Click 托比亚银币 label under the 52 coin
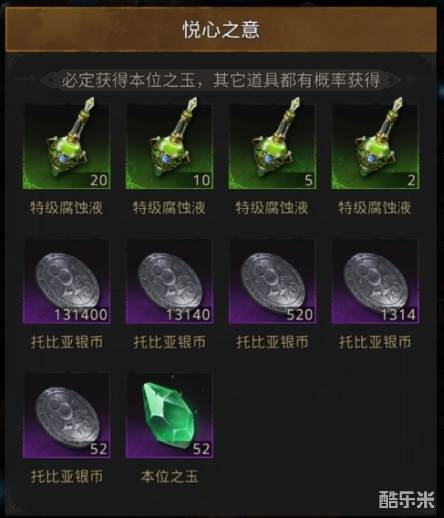The height and width of the screenshot is (518, 444). click(67, 476)
